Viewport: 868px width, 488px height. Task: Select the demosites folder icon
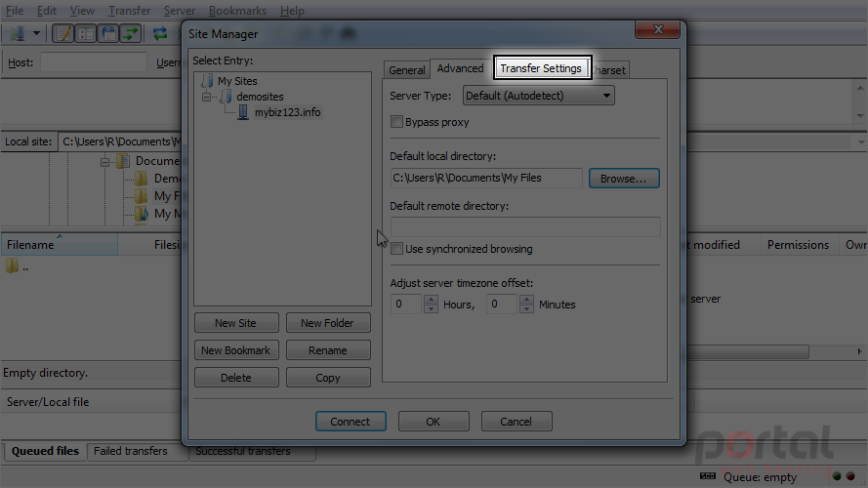(226, 97)
